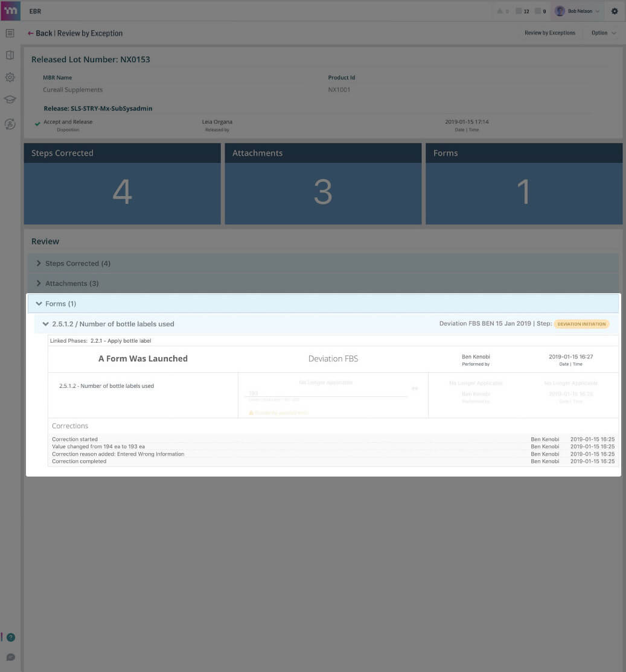Open the user circle sidebar icon
The image size is (626, 672).
point(10,124)
